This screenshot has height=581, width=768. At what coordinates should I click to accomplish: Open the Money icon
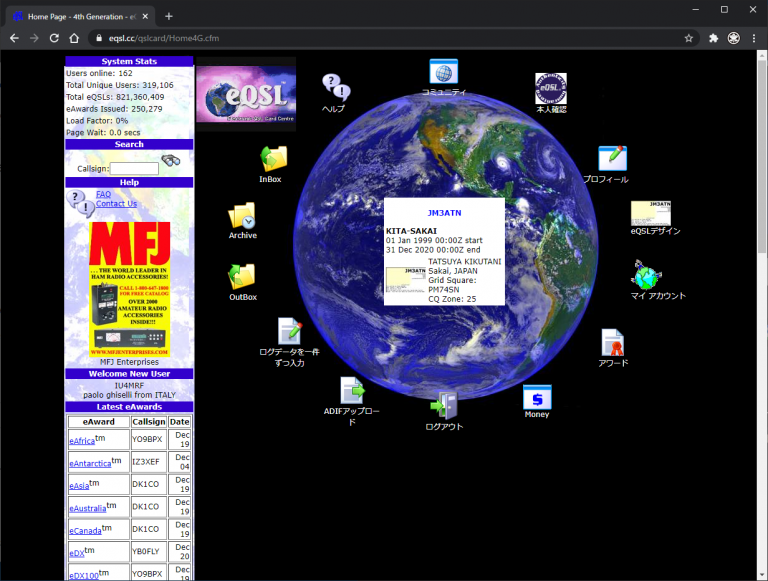[537, 397]
